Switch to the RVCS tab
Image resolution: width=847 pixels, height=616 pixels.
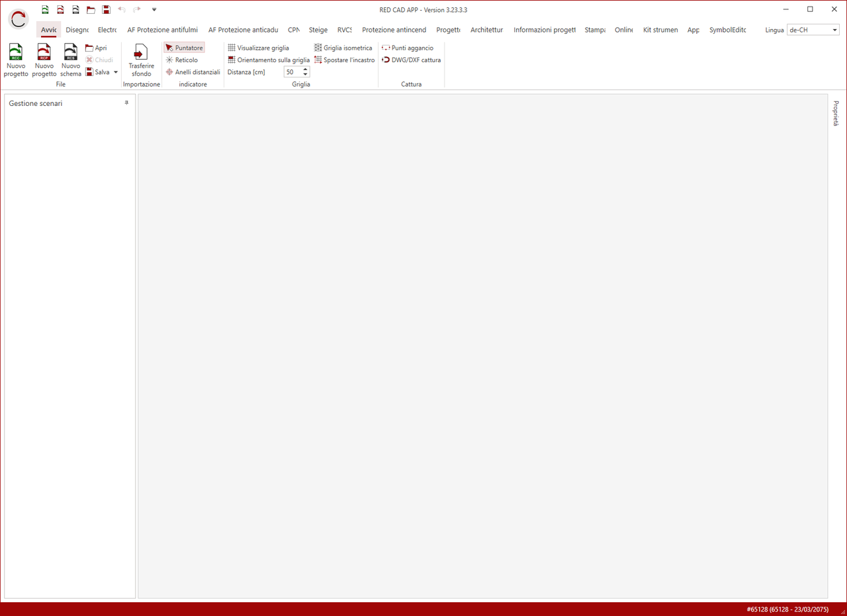coord(344,30)
